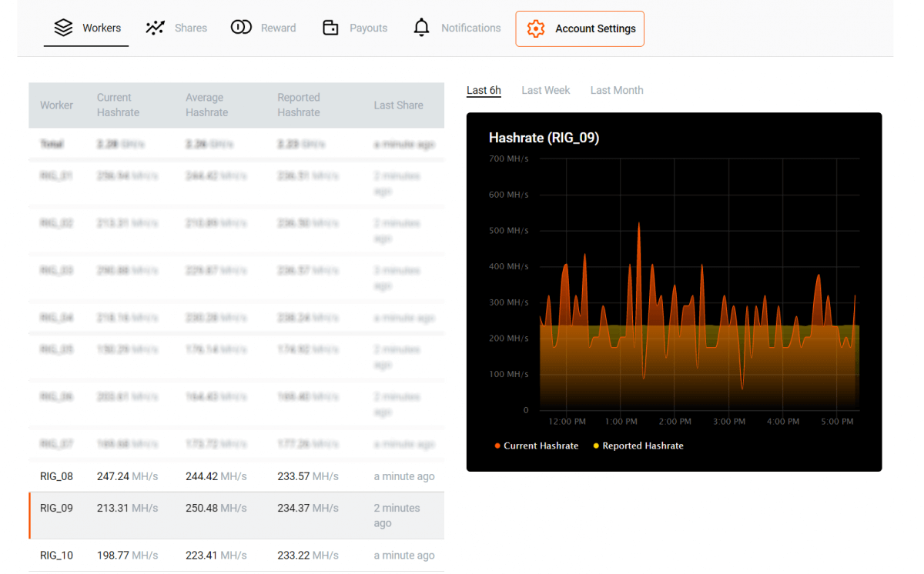Sort by Average Hashrate column header
924x574 pixels.
(x=206, y=105)
